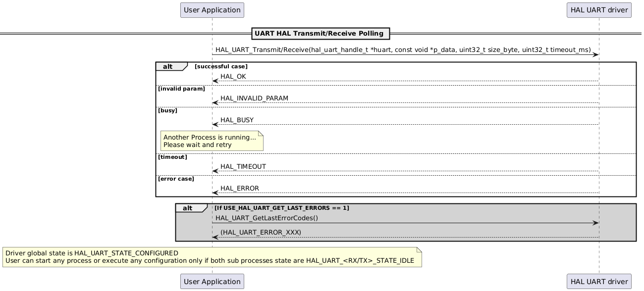The height and width of the screenshot is (291, 644).
Task: Click the User Application lifeline dashed line
Action: tap(212, 148)
